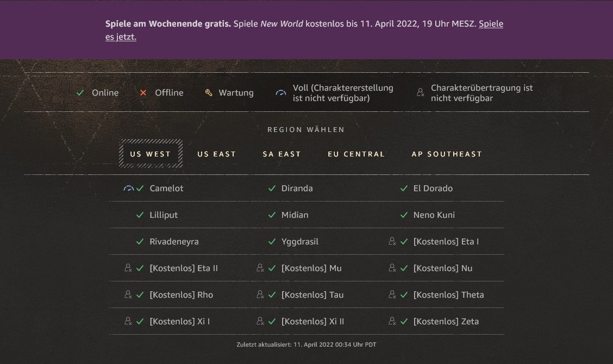Click the full-server gauge icon beside Camelot
The height and width of the screenshot is (364, 613).
click(x=128, y=189)
